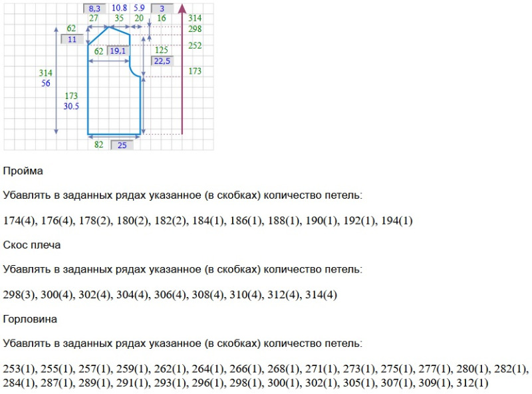Click the blue 5.9 width label
The width and height of the screenshot is (532, 394).
click(139, 8)
